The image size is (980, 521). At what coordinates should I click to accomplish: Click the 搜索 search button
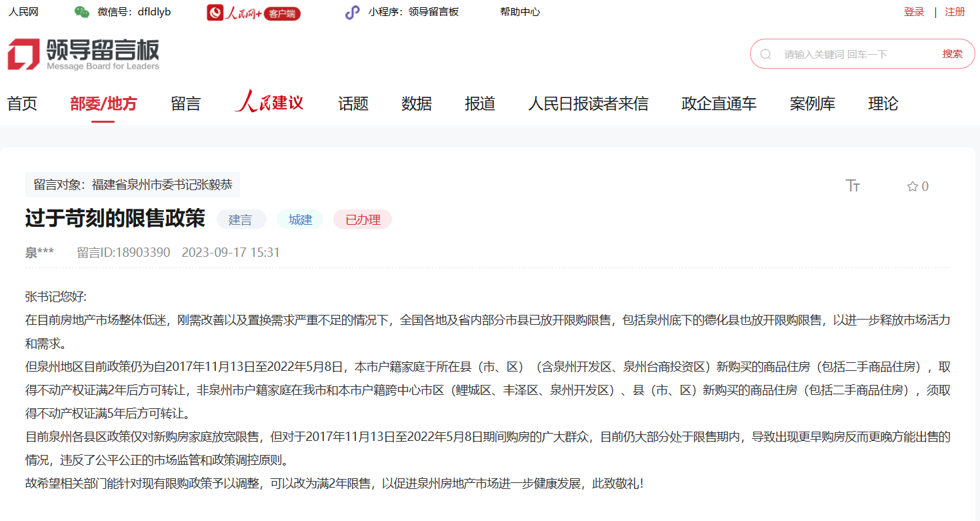(x=953, y=53)
